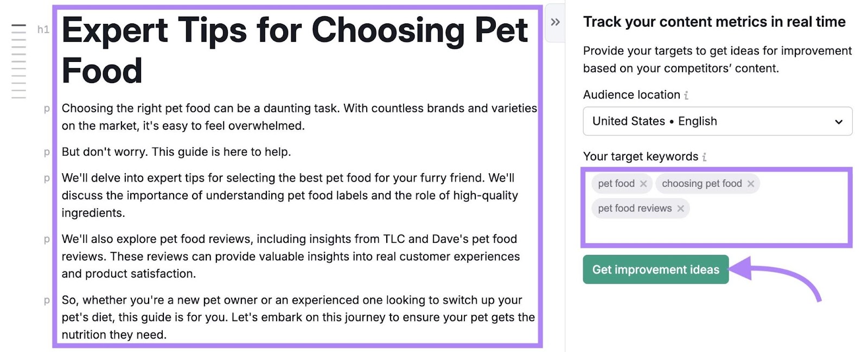This screenshot has height=352, width=868.
Task: Click the Get improvement ideas button
Action: 655,269
